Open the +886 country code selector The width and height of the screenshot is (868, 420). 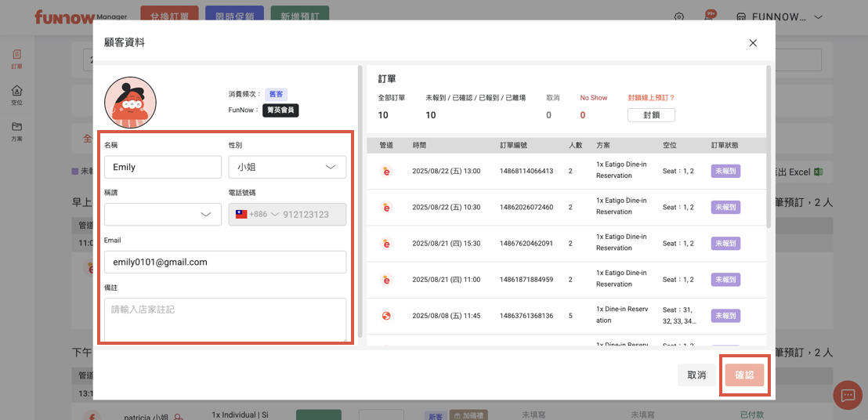pyautogui.click(x=257, y=215)
